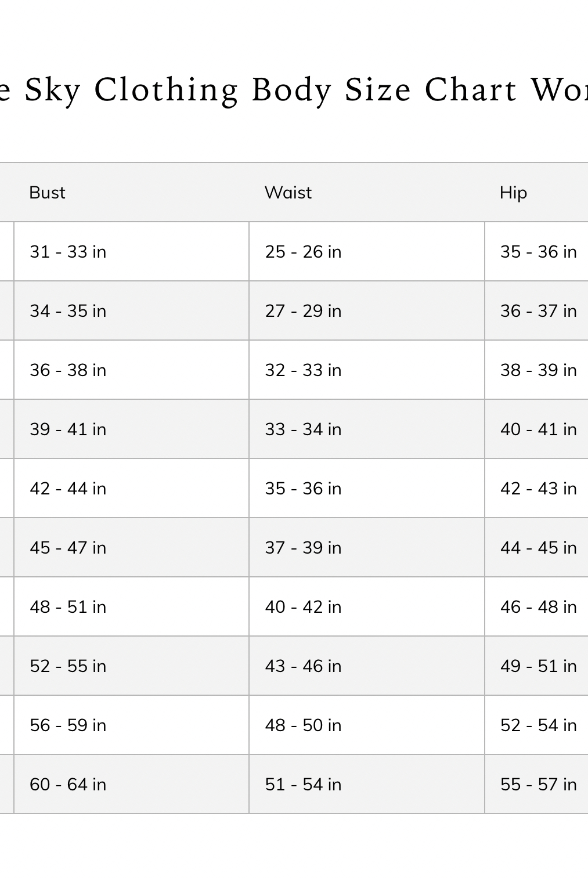Select the 42 - 44 in bust cell

[68, 489]
